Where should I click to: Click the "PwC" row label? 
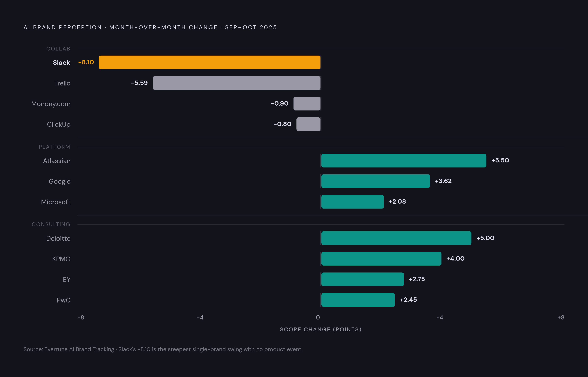[x=64, y=300]
